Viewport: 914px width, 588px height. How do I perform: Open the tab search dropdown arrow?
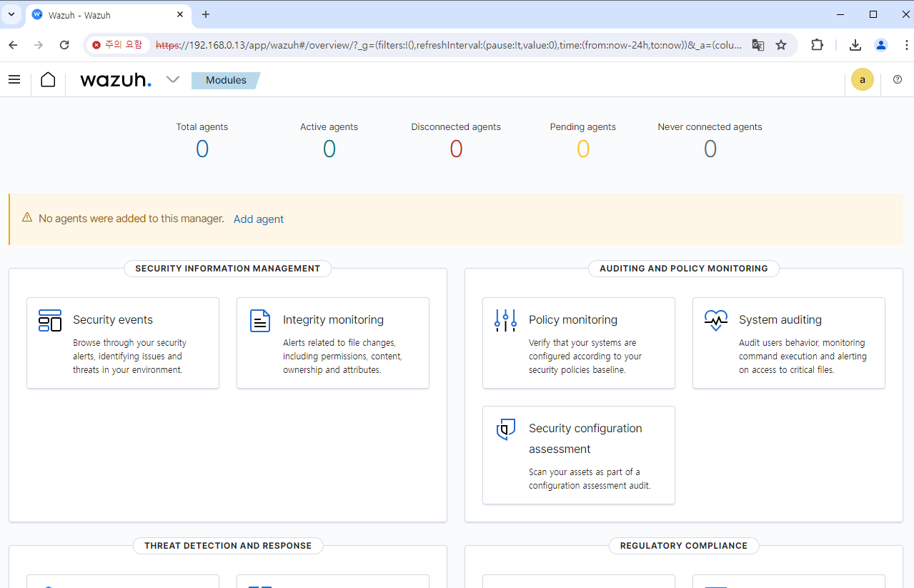coord(11,14)
